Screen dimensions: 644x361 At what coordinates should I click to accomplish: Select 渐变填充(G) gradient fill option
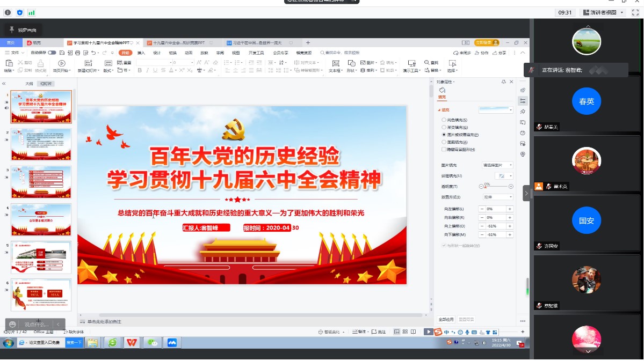tap(444, 128)
